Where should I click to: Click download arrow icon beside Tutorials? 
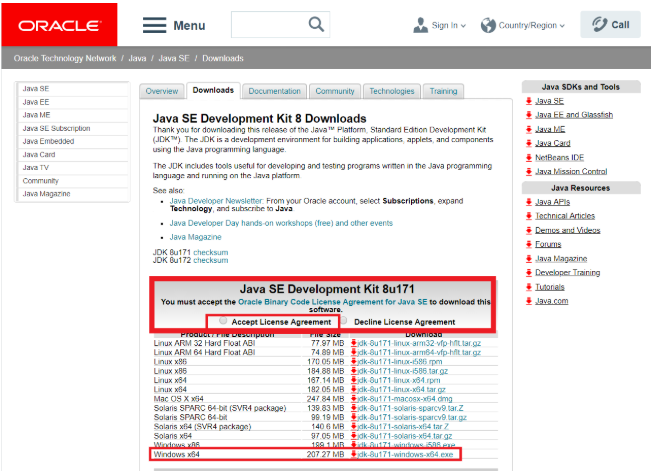tap(529, 287)
